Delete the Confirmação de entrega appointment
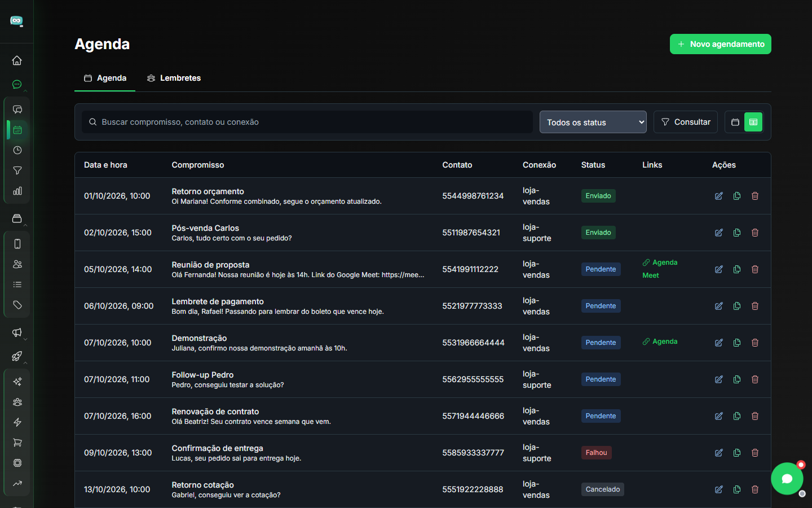812x508 pixels. (x=755, y=453)
